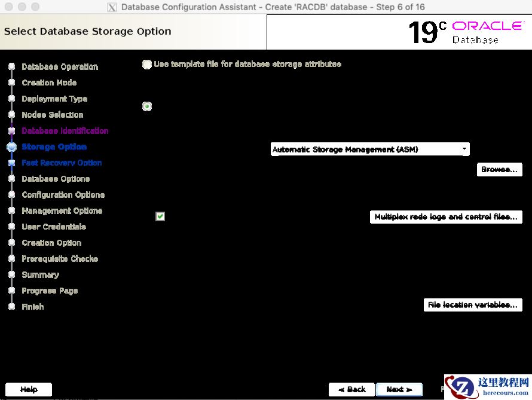The height and width of the screenshot is (400, 532).
Task: Click Configuration Options step label
Action: pyautogui.click(x=63, y=195)
